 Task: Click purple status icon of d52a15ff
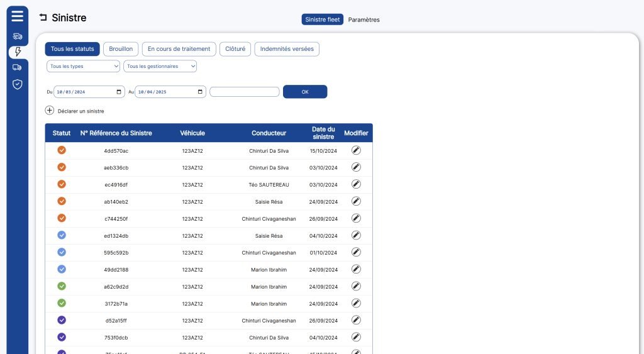click(x=62, y=320)
